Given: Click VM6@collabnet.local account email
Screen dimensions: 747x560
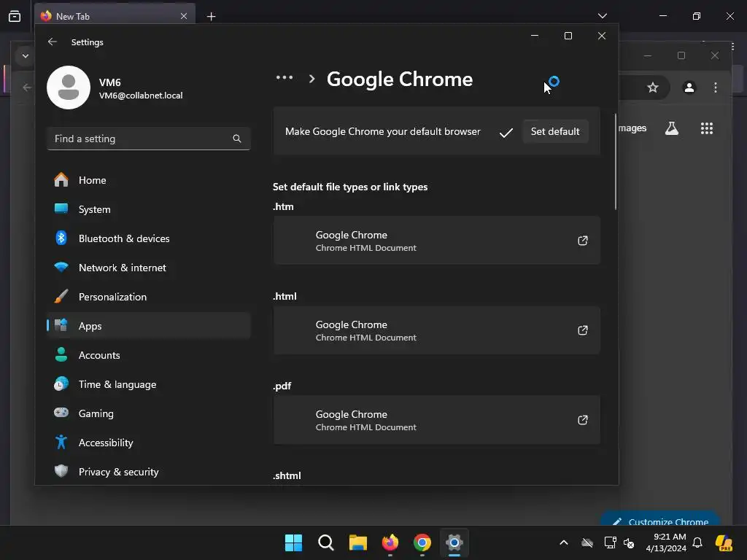Looking at the screenshot, I should (141, 96).
